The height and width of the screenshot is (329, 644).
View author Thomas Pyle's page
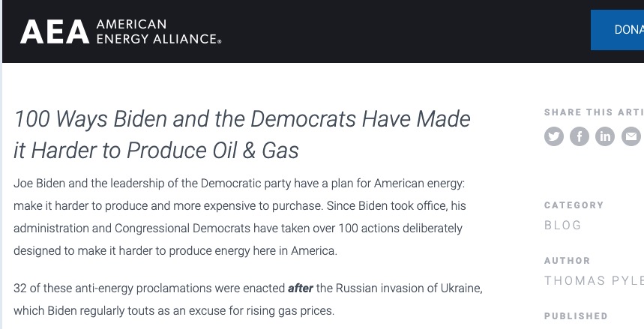point(594,280)
